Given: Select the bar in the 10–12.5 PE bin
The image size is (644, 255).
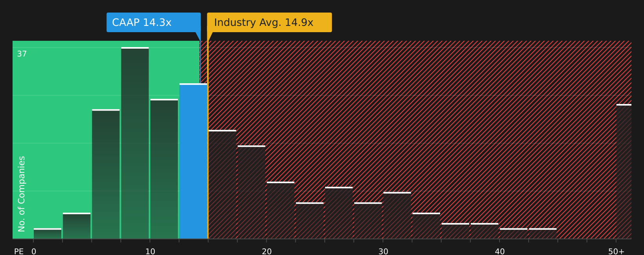Looking at the screenshot, I should tap(164, 169).
